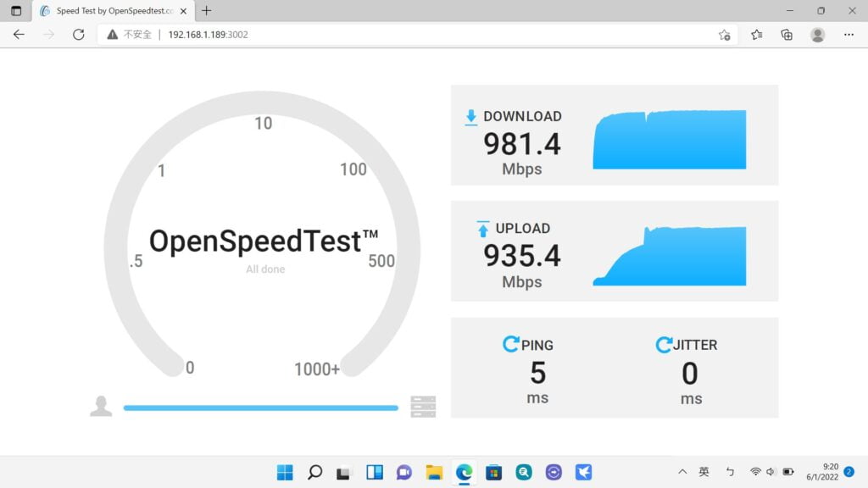The width and height of the screenshot is (868, 488).
Task: Click the server rack icon below the gauge
Action: pos(423,407)
